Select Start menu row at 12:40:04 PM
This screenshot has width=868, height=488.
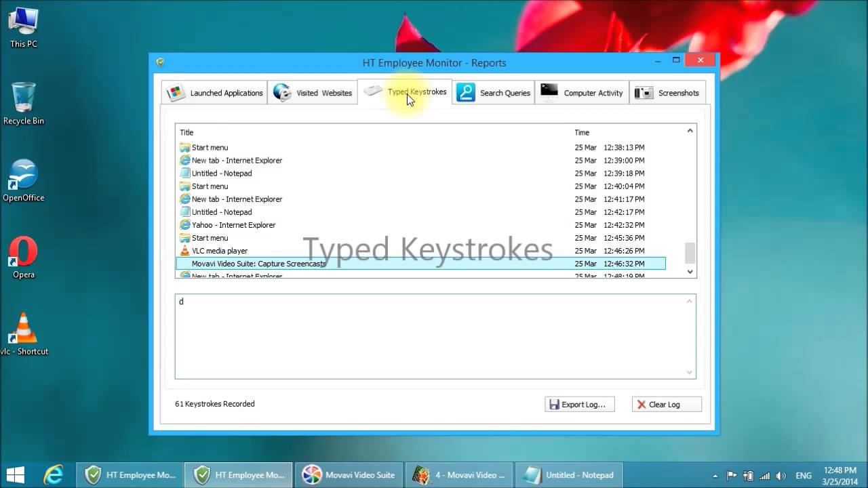tap(420, 186)
